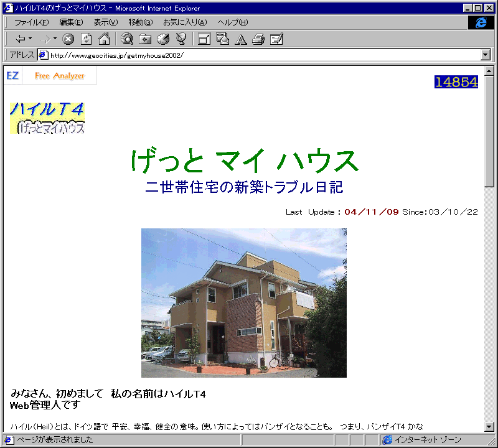Click the green げっと マイ ハウス heading
The image size is (498, 448).
pos(245,161)
